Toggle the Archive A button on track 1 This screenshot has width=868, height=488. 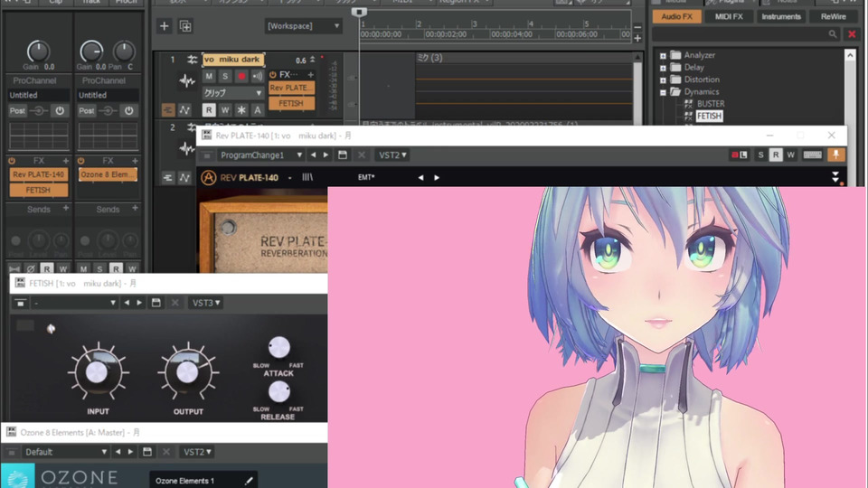pos(258,110)
